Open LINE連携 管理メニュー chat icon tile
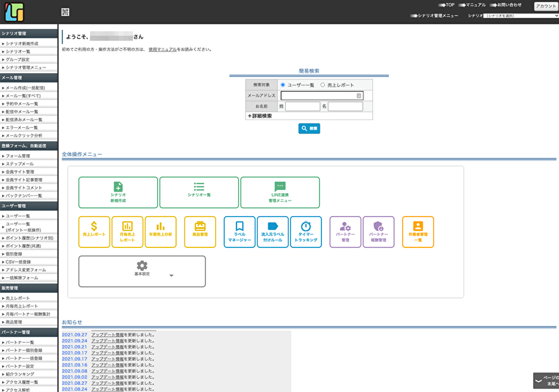Image resolution: width=559 pixels, height=392 pixels. [x=280, y=192]
